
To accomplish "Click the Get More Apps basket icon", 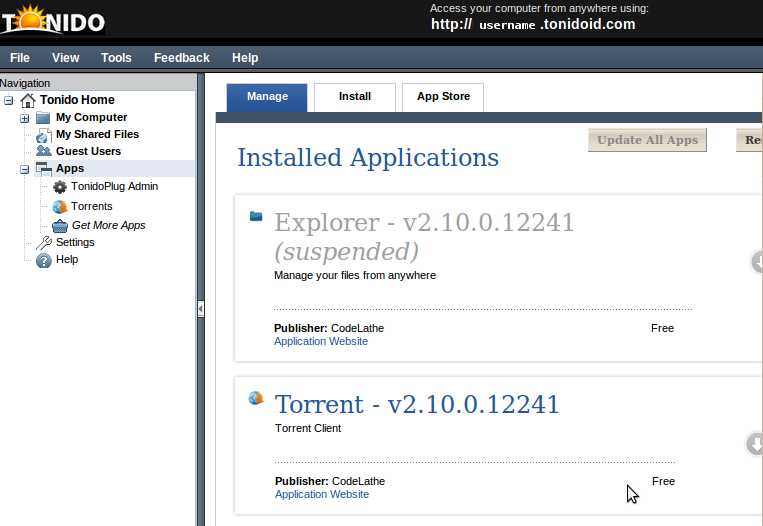I will 60,225.
